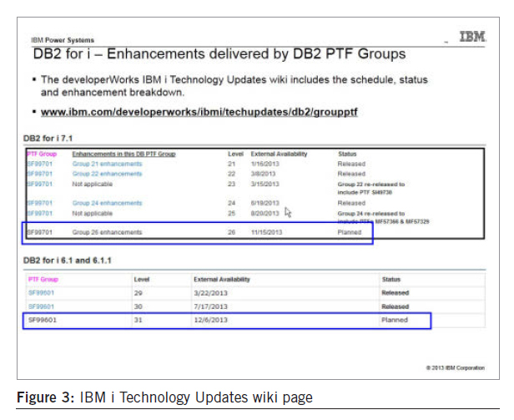Select the date 12/6/2013
Screen dimensions: 514x420
point(210,320)
